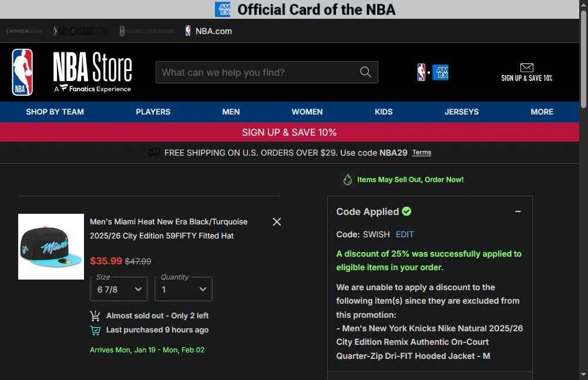This screenshot has width=588, height=380.
Task: Go to NBA Store home logo
Action: (x=92, y=72)
